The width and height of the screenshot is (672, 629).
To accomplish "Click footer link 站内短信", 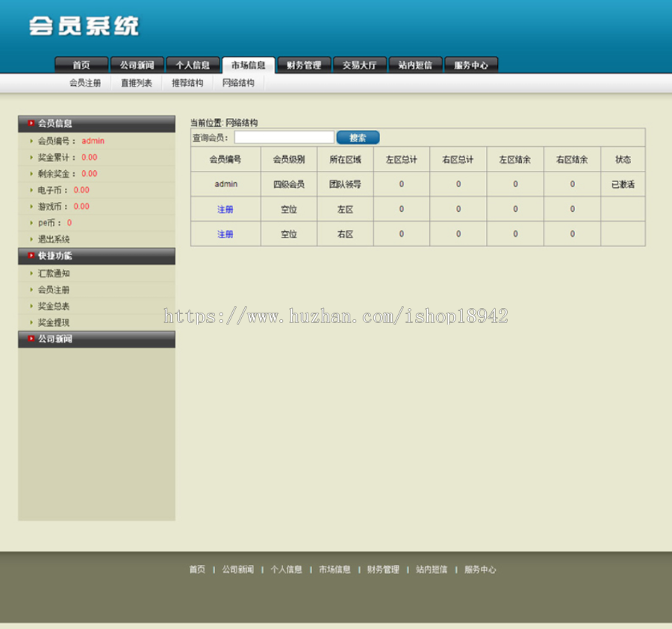I will (432, 569).
